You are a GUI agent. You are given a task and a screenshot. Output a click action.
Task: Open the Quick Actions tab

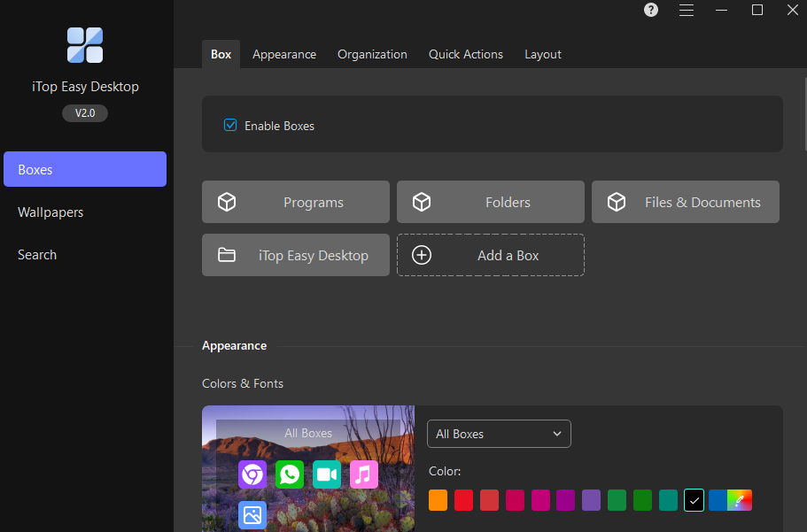[466, 54]
